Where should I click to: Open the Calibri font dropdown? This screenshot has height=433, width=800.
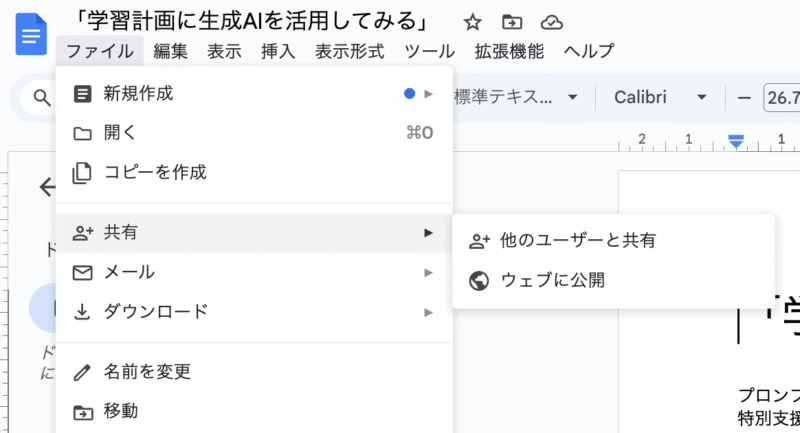660,97
